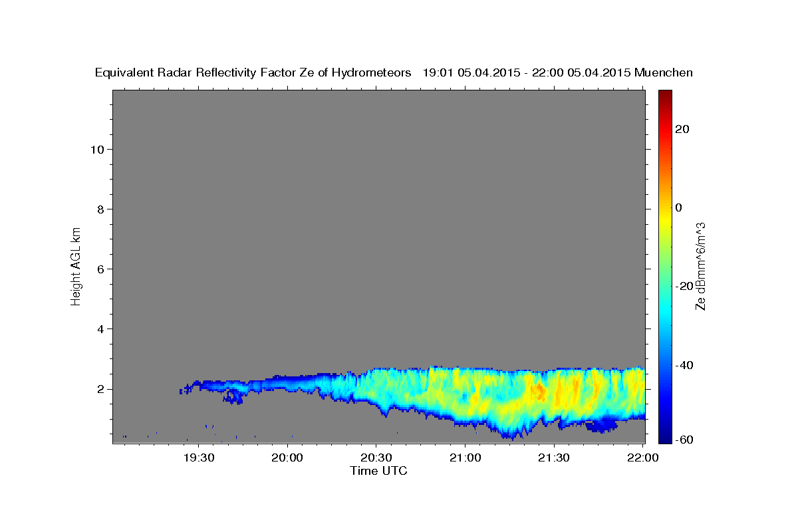The image size is (798, 532).
Task: Click the 'Time UTC' axis label
Action: click(x=378, y=471)
